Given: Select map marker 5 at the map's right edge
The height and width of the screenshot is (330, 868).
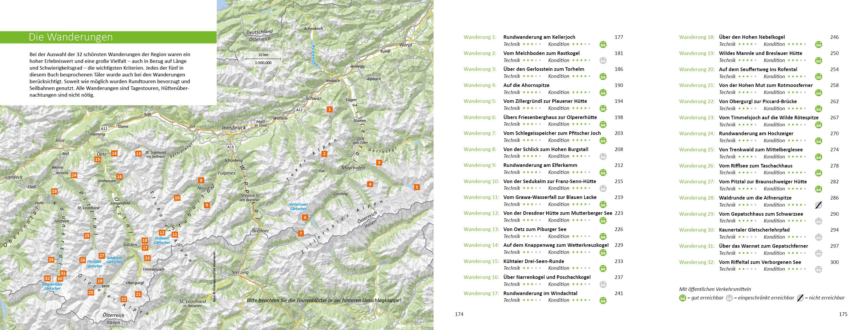Looking at the screenshot, I should pos(417,187).
